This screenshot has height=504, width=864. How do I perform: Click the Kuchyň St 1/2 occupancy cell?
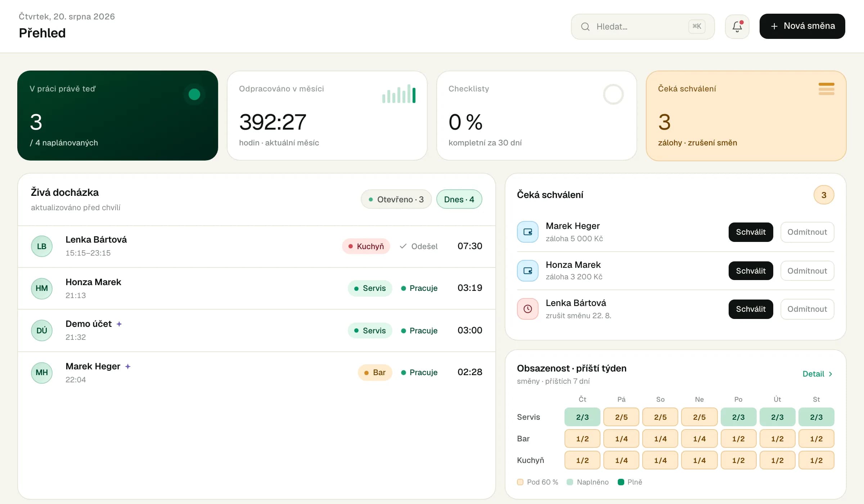(816, 460)
